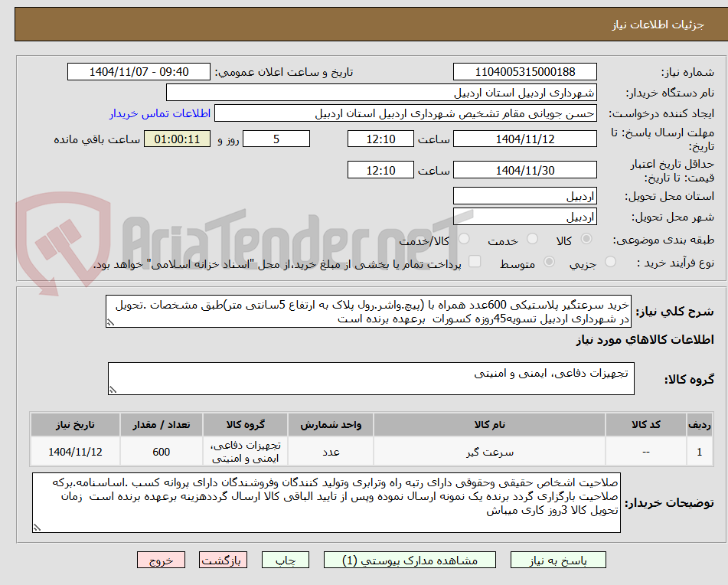728x585 pixels.
Task: Click the delivery province field اردبیل
Action: pos(524,196)
